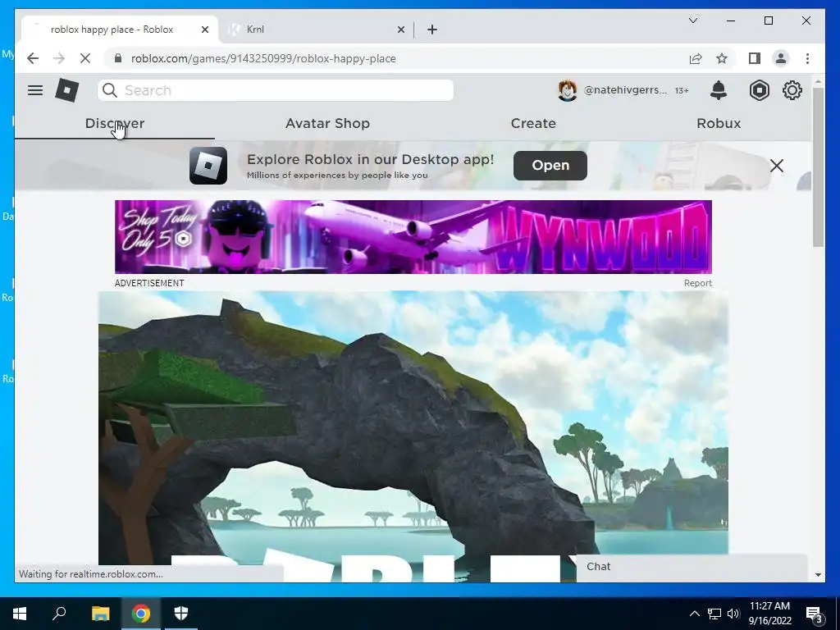
Task: Open the Create menu item
Action: pos(533,123)
